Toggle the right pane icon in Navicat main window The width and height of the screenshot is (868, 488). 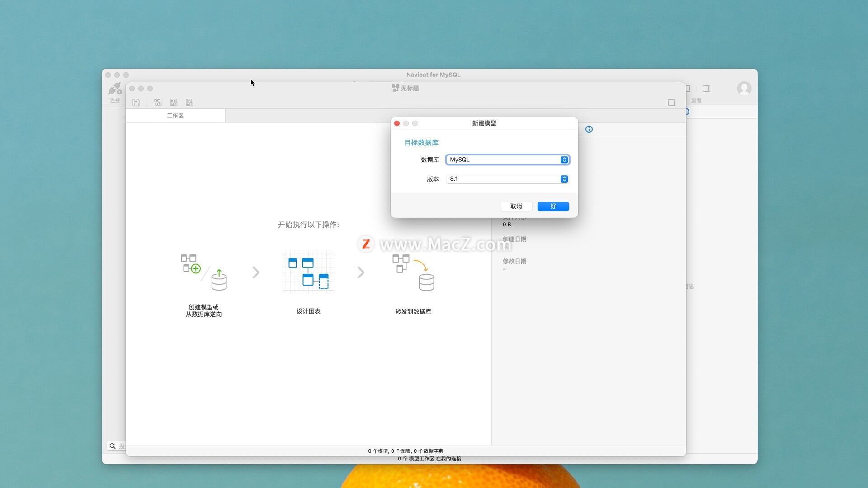click(707, 89)
